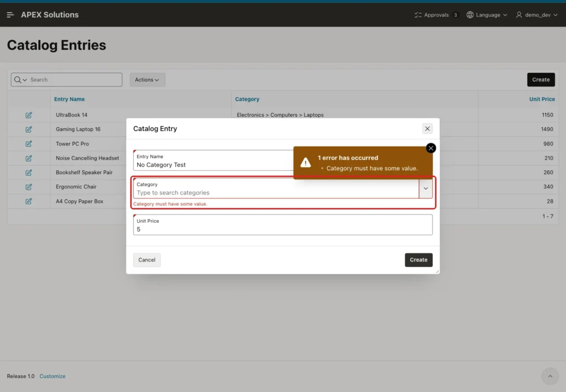The height and width of the screenshot is (392, 566).
Task: Click the 'Tower PC Pro' cell
Action: coord(72,144)
